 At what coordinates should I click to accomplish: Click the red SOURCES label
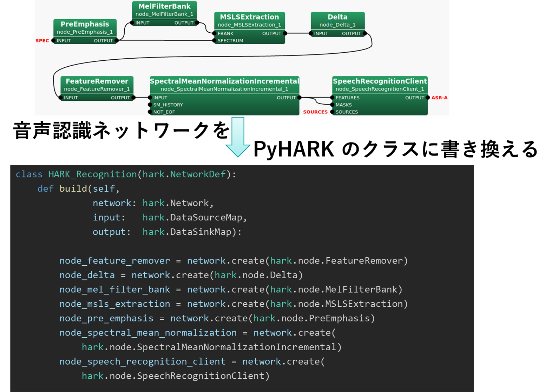tap(315, 112)
